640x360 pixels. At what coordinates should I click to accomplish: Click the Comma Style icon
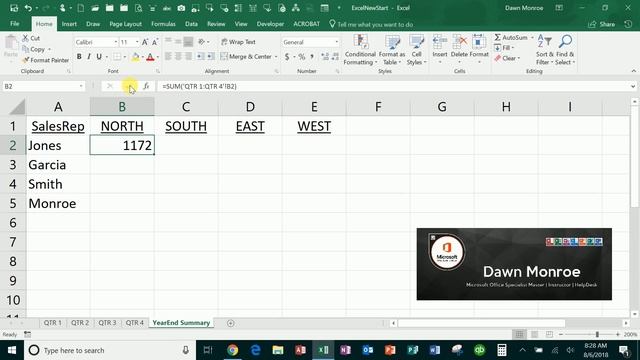(312, 57)
